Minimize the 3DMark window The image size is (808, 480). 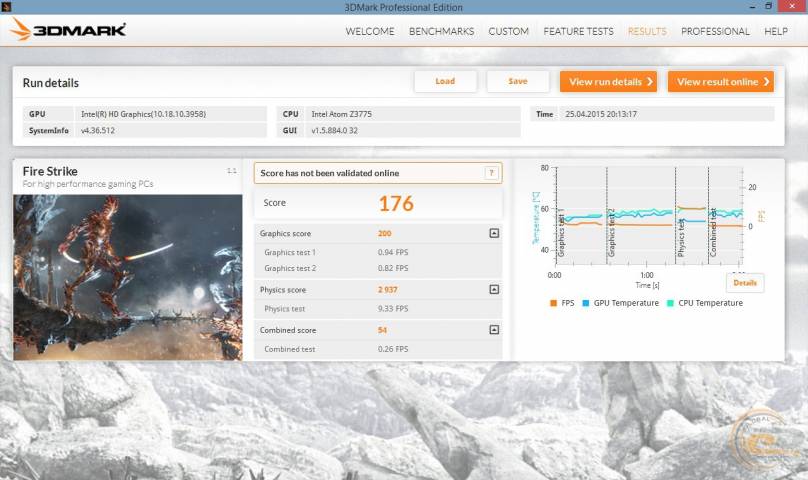coord(753,7)
